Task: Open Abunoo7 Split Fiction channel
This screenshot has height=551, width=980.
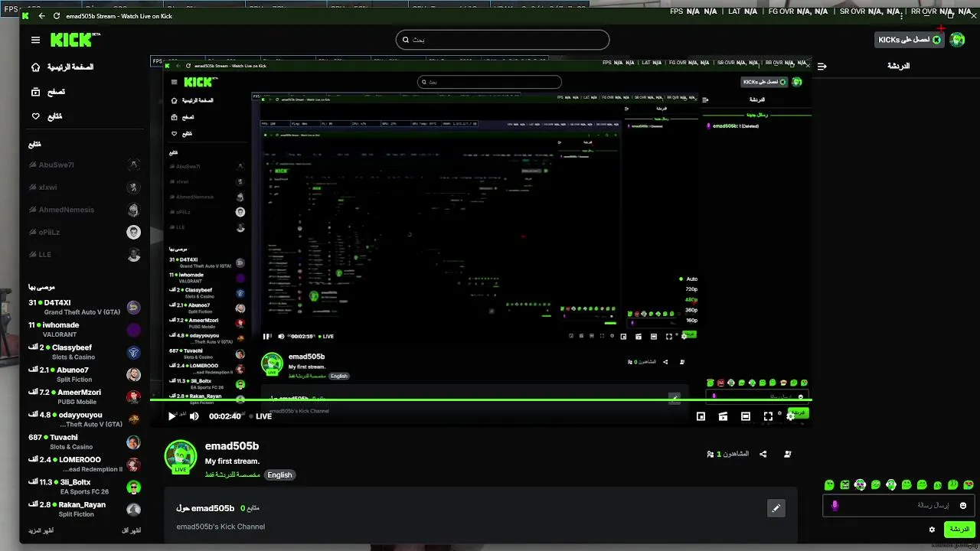Action: (84, 374)
